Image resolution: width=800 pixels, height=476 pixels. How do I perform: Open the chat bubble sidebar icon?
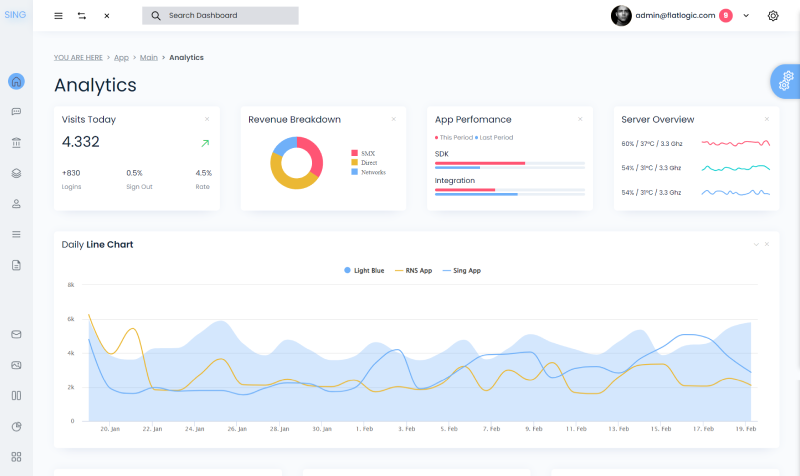(16, 112)
